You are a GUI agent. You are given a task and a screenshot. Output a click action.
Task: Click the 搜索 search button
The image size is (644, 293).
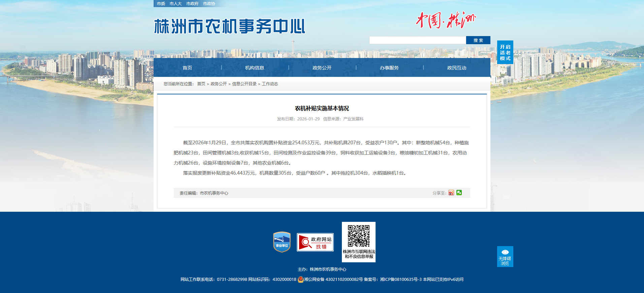pos(478,40)
